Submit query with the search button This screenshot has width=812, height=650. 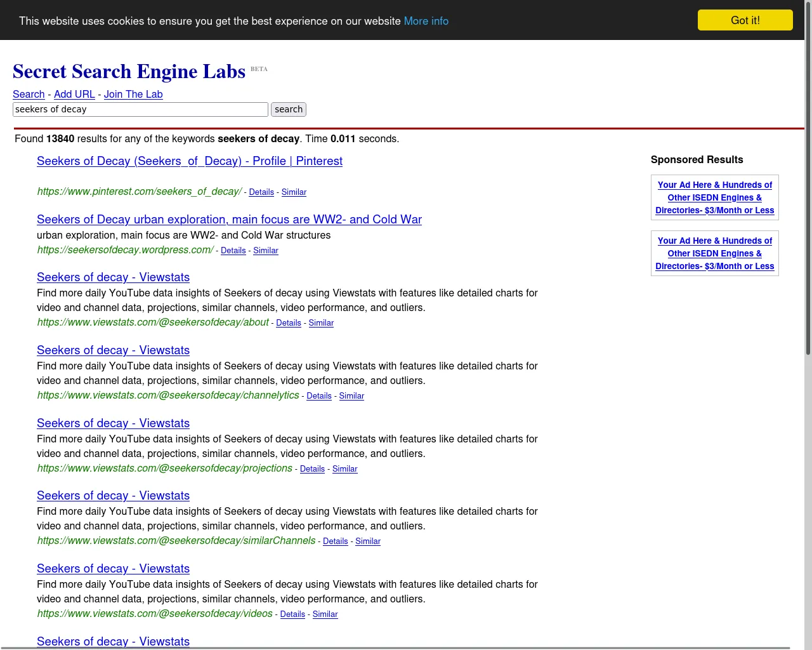click(289, 109)
